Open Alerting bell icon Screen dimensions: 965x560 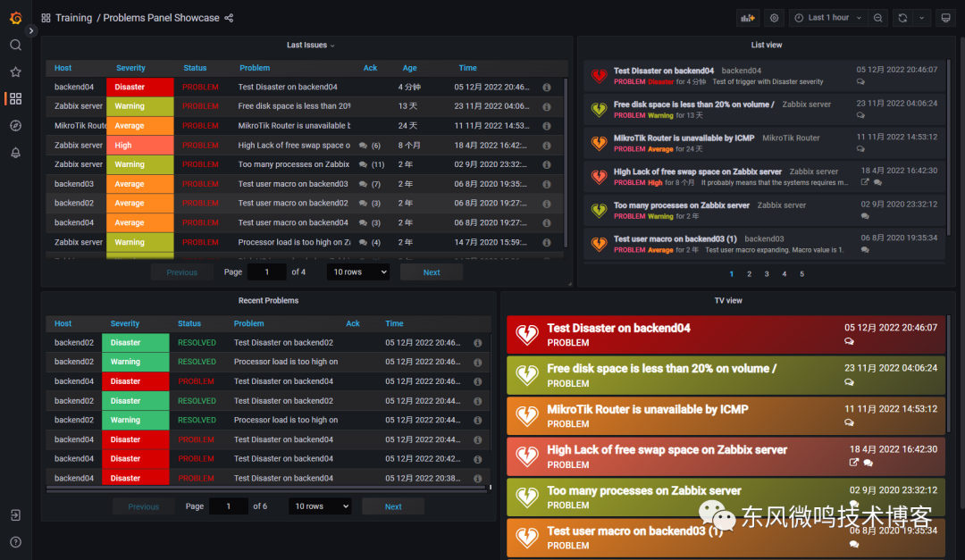tap(15, 153)
